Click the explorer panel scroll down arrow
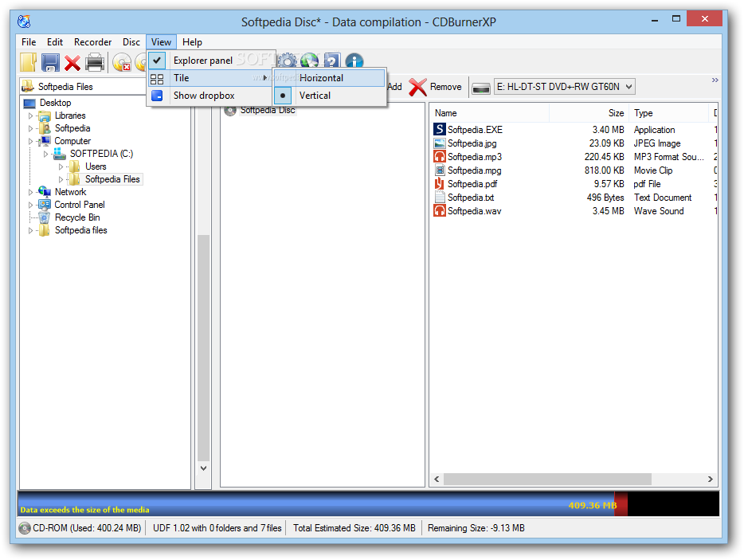The image size is (744, 560). (x=204, y=468)
